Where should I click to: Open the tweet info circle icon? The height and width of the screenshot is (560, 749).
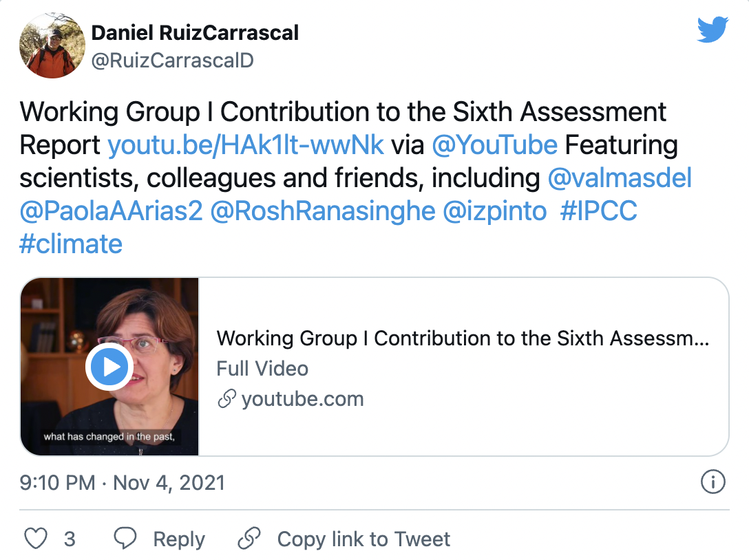(x=713, y=482)
